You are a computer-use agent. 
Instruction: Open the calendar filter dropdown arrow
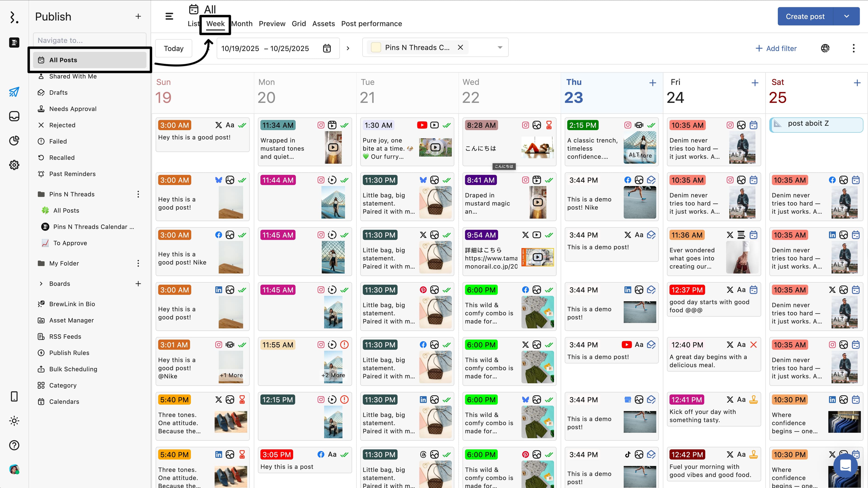pos(500,47)
